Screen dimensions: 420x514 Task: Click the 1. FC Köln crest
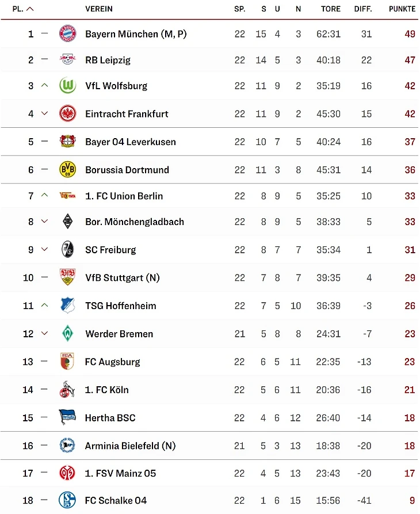pyautogui.click(x=67, y=390)
